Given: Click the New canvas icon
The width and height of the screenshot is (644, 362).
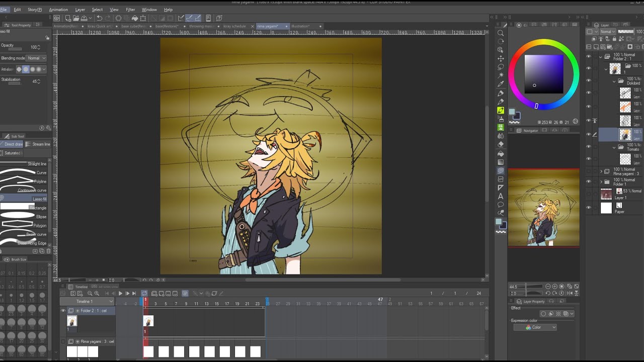Looking at the screenshot, I should click(67, 18).
